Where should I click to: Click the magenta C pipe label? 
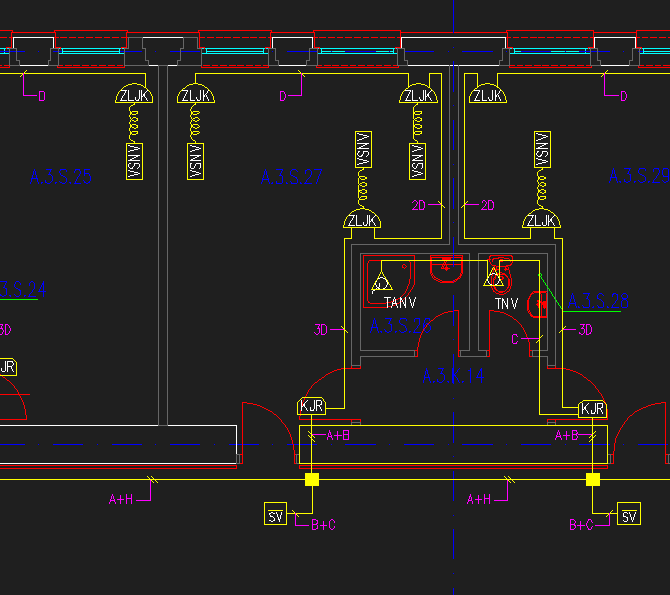coord(516,339)
